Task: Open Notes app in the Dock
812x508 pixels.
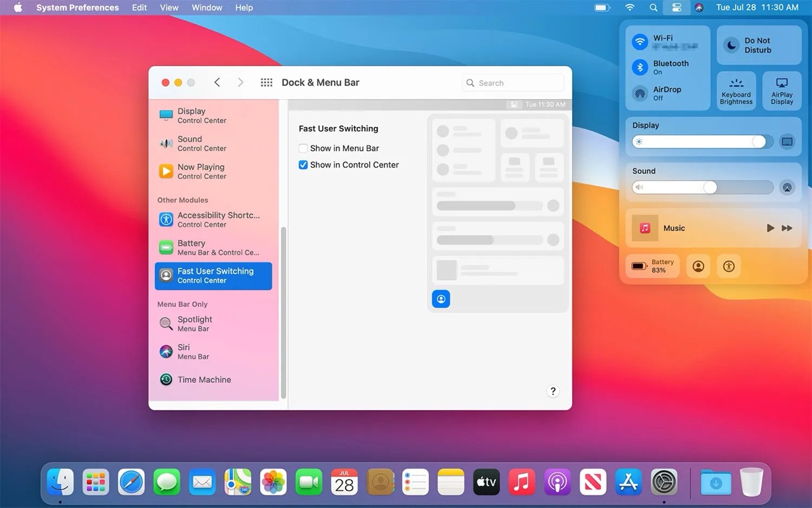Action: [x=451, y=483]
